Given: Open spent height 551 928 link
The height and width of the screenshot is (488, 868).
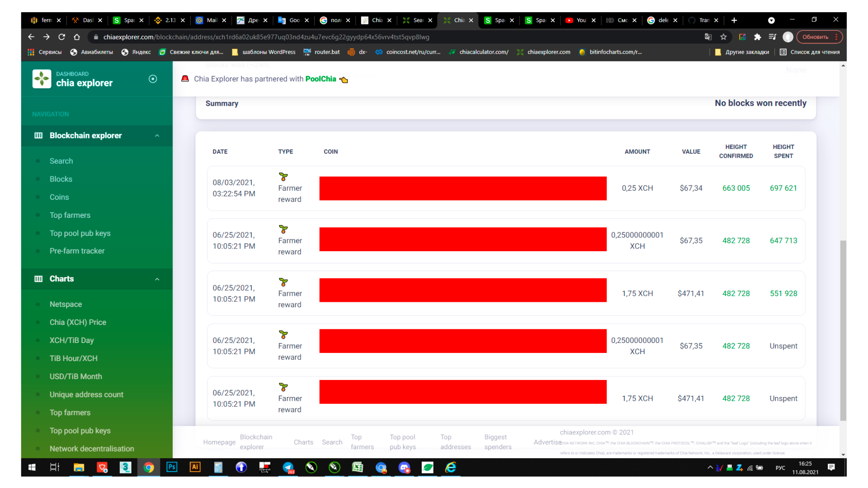Looking at the screenshot, I should pyautogui.click(x=783, y=293).
